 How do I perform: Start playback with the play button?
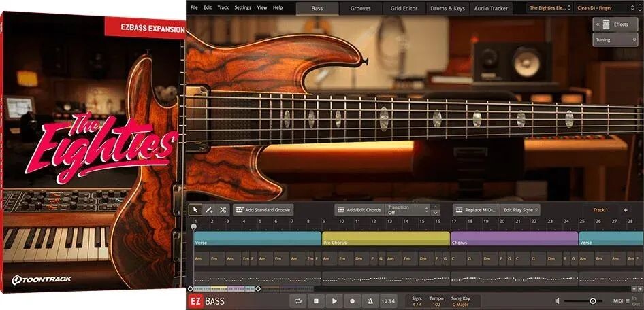pos(334,301)
